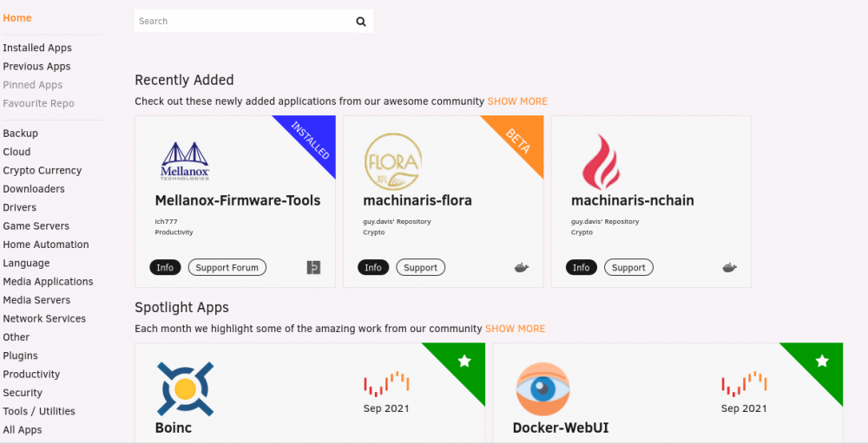Click Sep 2021 date on Docker-WebUI card

point(744,408)
